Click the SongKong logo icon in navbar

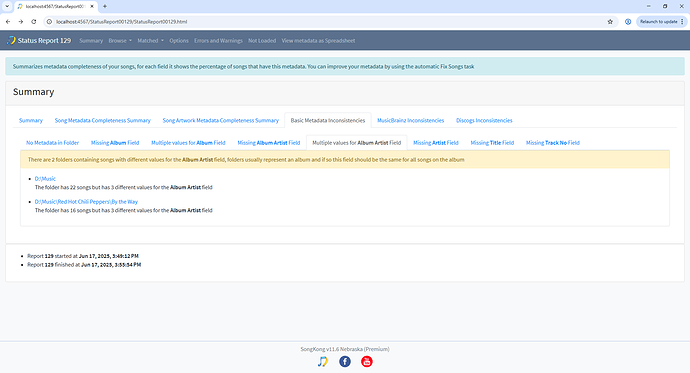(x=11, y=40)
